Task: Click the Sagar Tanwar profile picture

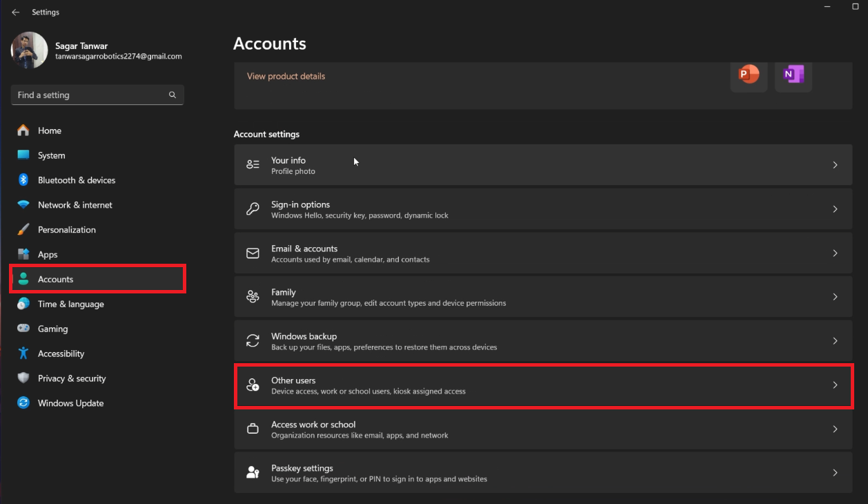Action: click(x=29, y=50)
